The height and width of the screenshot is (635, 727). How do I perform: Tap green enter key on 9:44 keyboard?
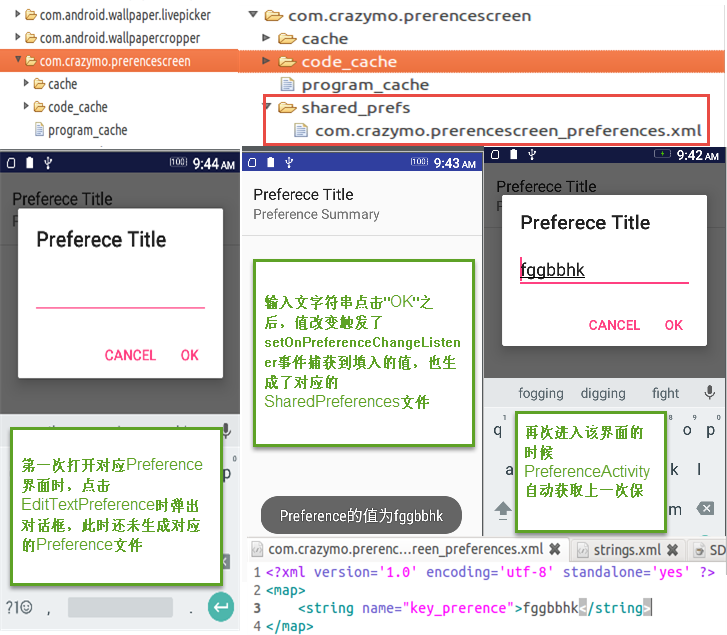[x=221, y=607]
